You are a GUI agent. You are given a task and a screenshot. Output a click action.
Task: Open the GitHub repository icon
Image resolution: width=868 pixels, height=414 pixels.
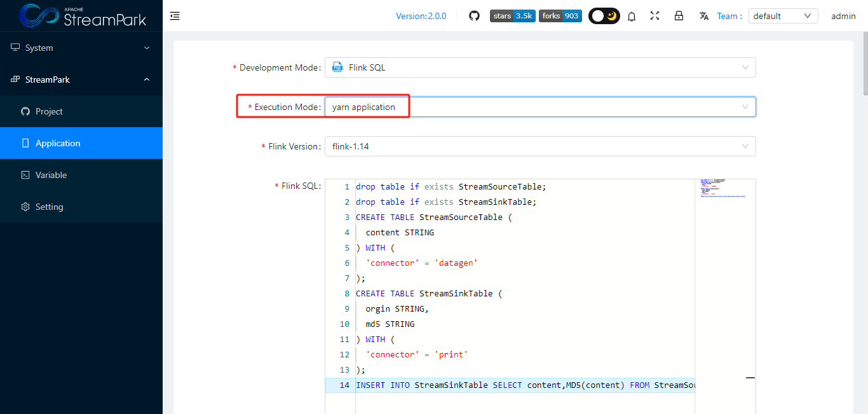click(x=474, y=15)
